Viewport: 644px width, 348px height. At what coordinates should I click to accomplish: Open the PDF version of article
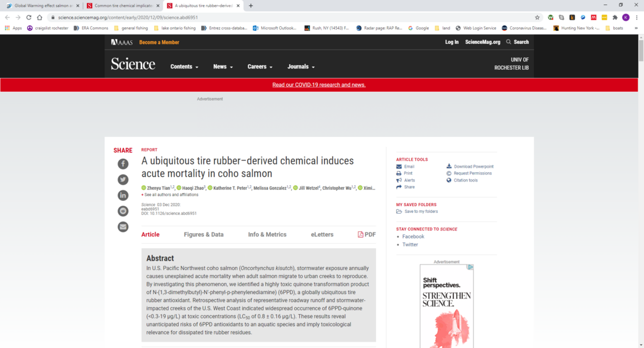(x=367, y=234)
